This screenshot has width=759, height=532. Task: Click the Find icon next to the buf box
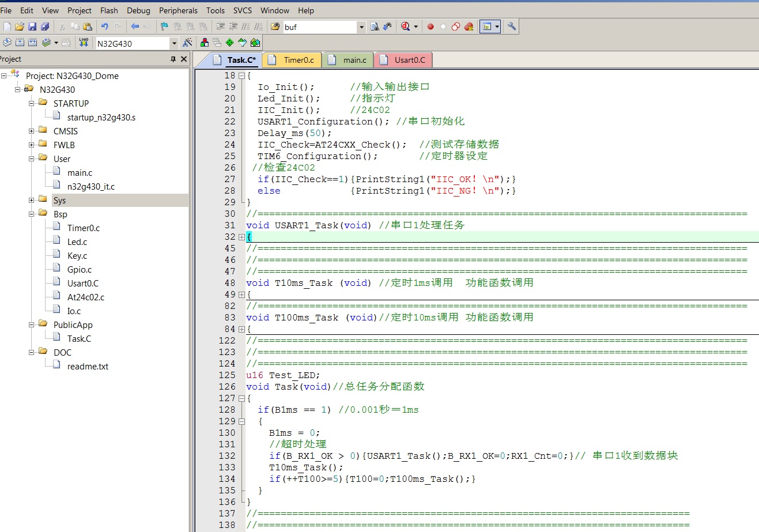[375, 27]
